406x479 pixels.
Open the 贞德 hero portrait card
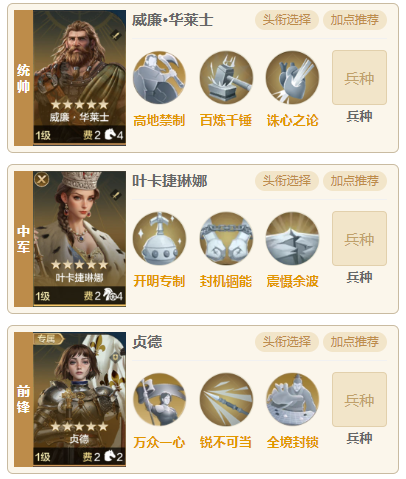[79, 399]
